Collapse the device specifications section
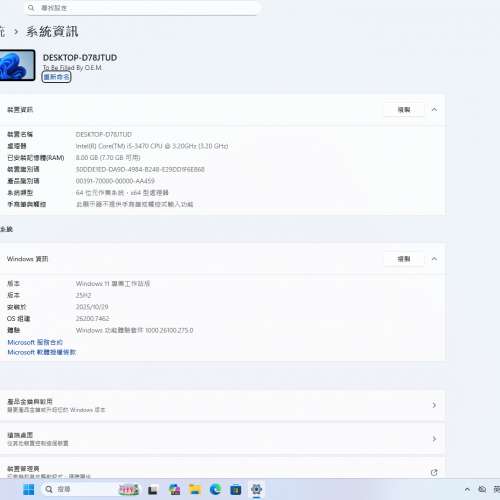 (x=434, y=110)
